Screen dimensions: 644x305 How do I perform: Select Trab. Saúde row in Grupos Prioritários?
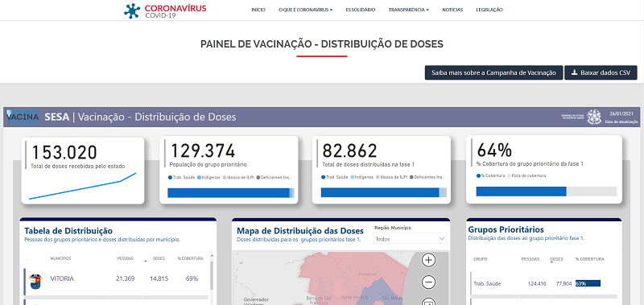click(x=544, y=283)
